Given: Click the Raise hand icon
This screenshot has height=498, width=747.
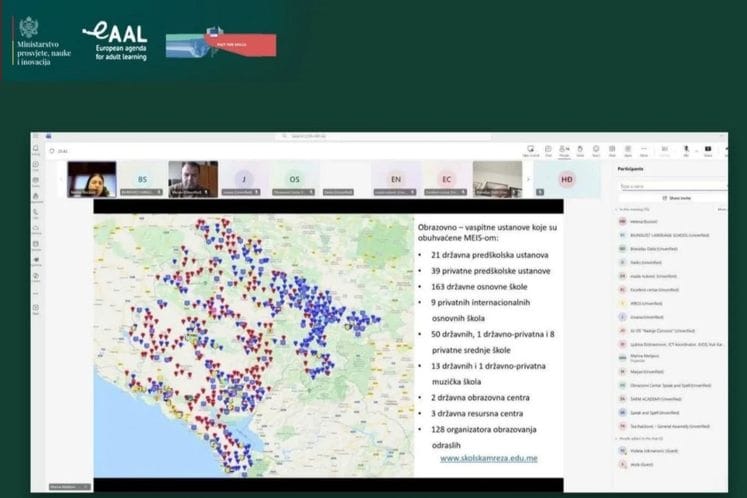Looking at the screenshot, I should 580,150.
